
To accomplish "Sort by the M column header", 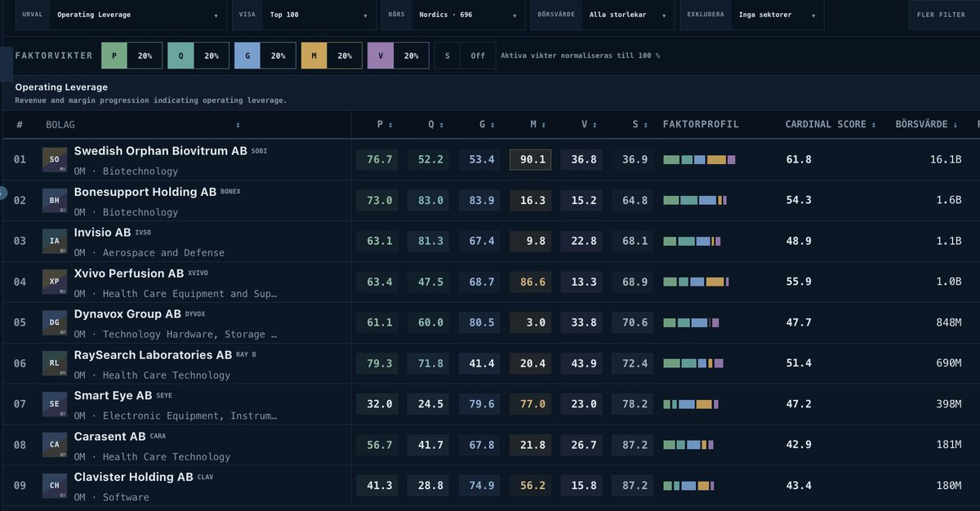I will click(x=538, y=124).
